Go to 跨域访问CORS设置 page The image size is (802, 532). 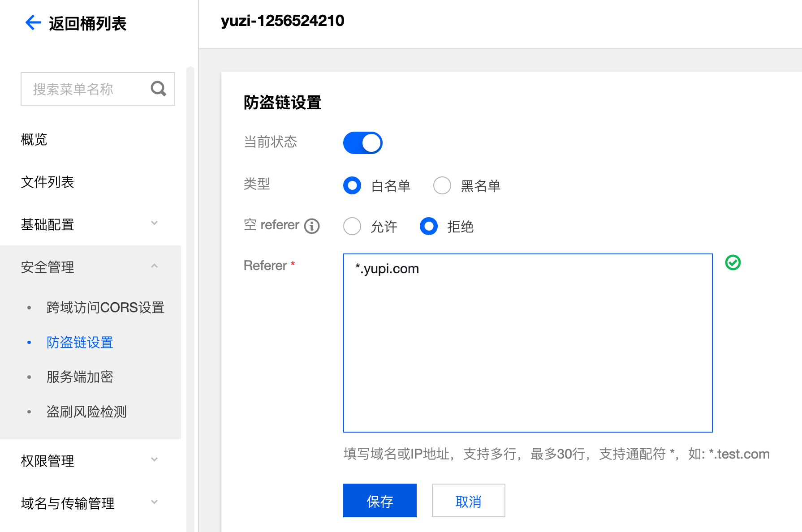click(105, 308)
